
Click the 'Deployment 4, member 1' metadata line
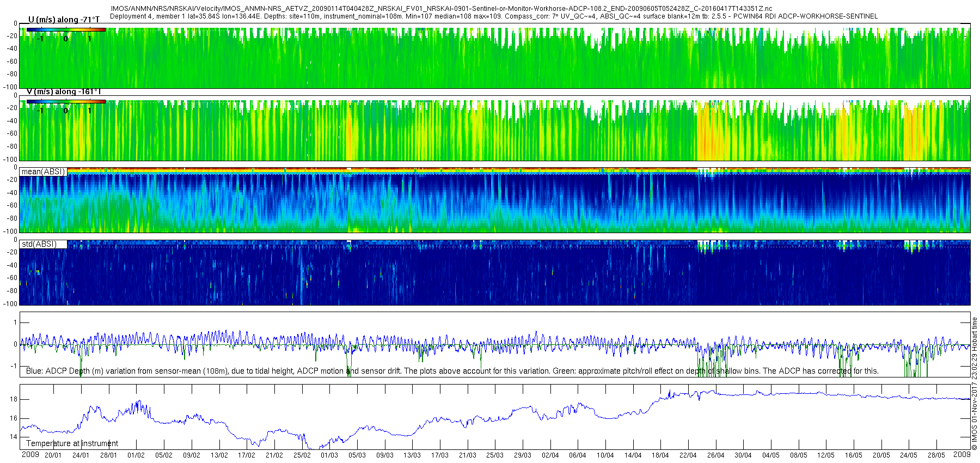click(x=494, y=16)
